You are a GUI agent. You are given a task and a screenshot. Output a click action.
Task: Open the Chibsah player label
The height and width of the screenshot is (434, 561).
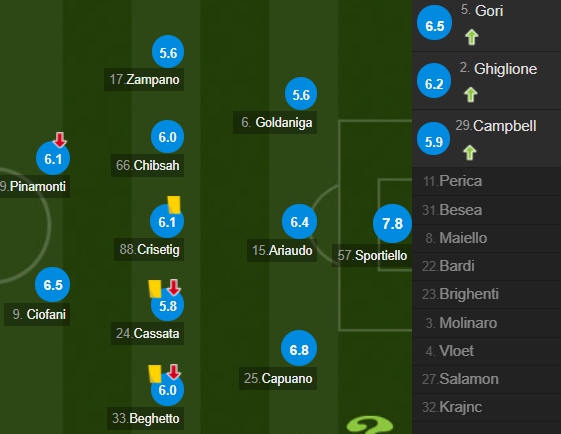(147, 165)
